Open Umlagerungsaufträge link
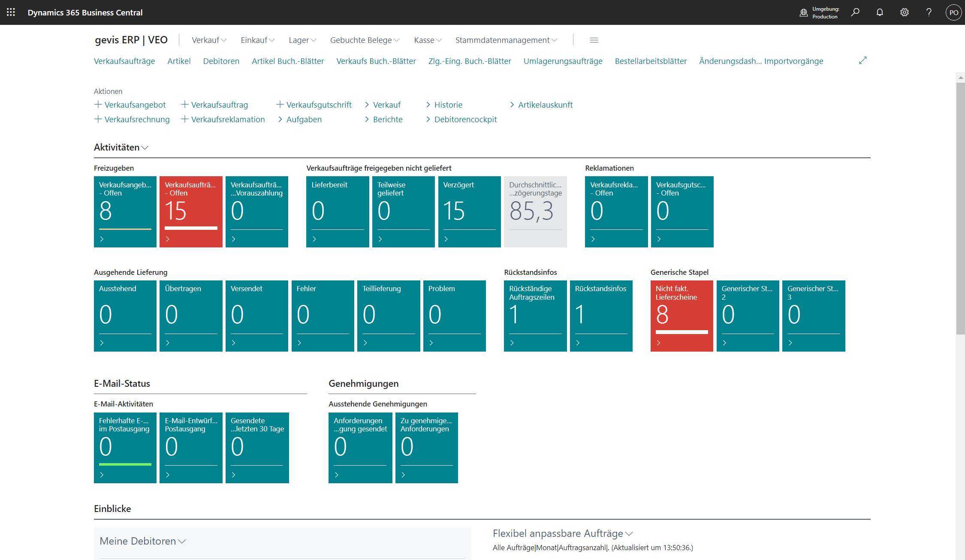This screenshot has height=560, width=965. tap(563, 61)
